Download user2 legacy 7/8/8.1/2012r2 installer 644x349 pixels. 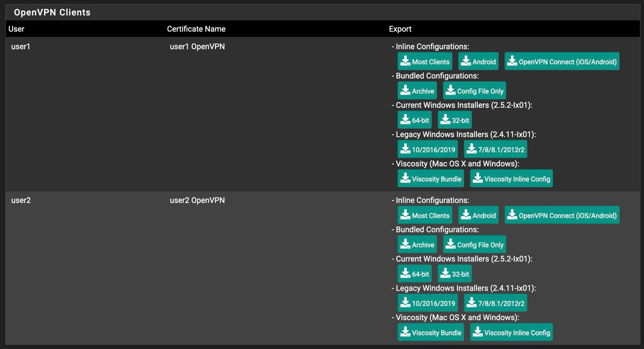coord(496,303)
